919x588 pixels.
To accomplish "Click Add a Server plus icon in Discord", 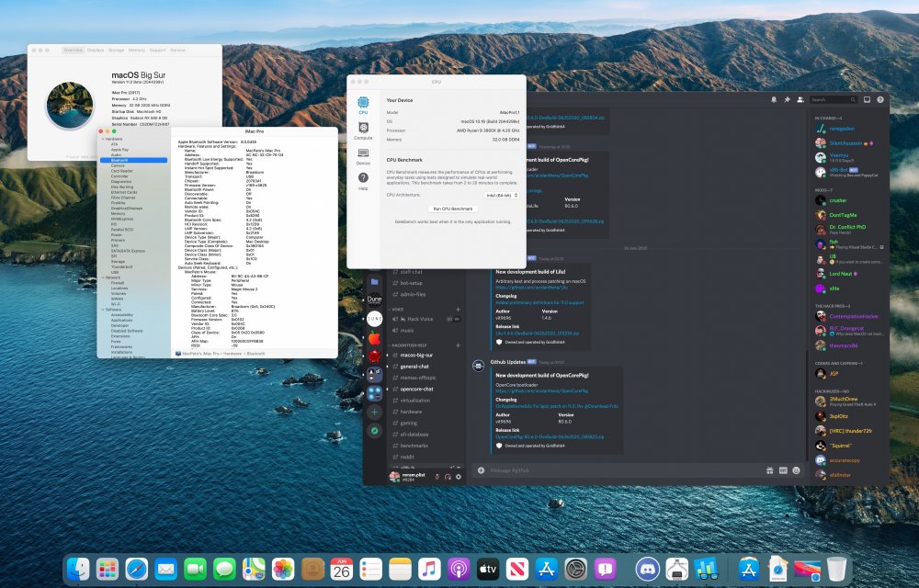I will point(375,413).
